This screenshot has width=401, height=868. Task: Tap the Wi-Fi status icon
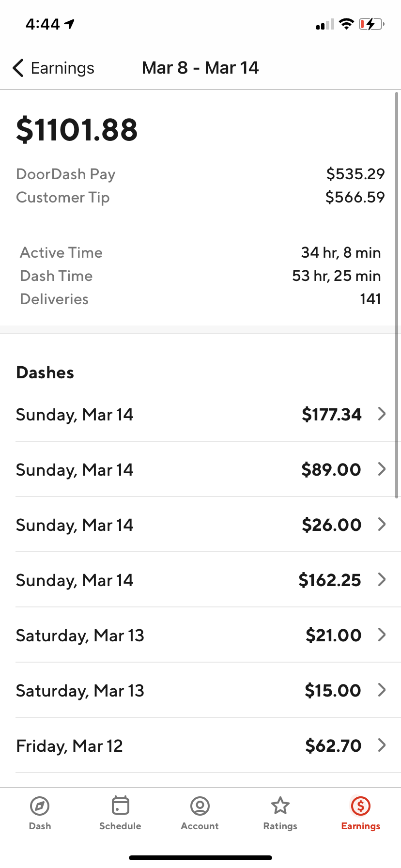coord(346,24)
